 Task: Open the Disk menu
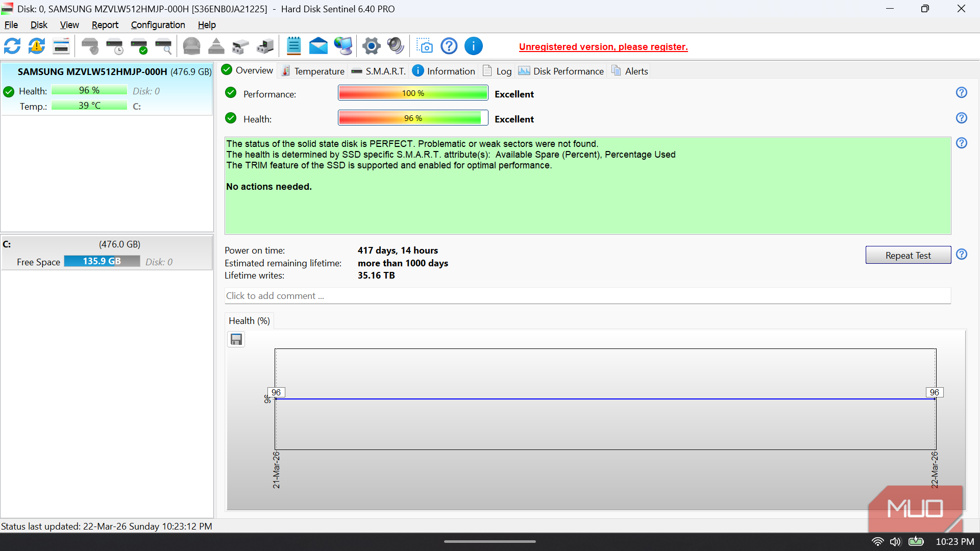point(39,25)
